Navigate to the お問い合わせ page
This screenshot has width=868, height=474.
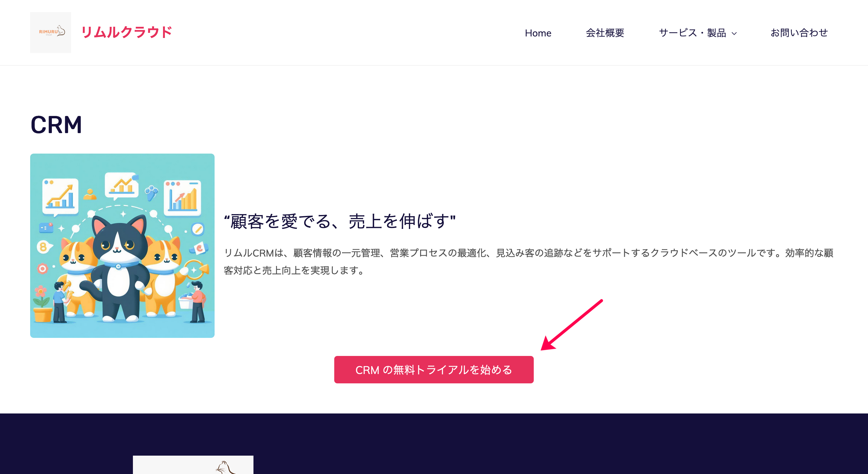point(799,33)
